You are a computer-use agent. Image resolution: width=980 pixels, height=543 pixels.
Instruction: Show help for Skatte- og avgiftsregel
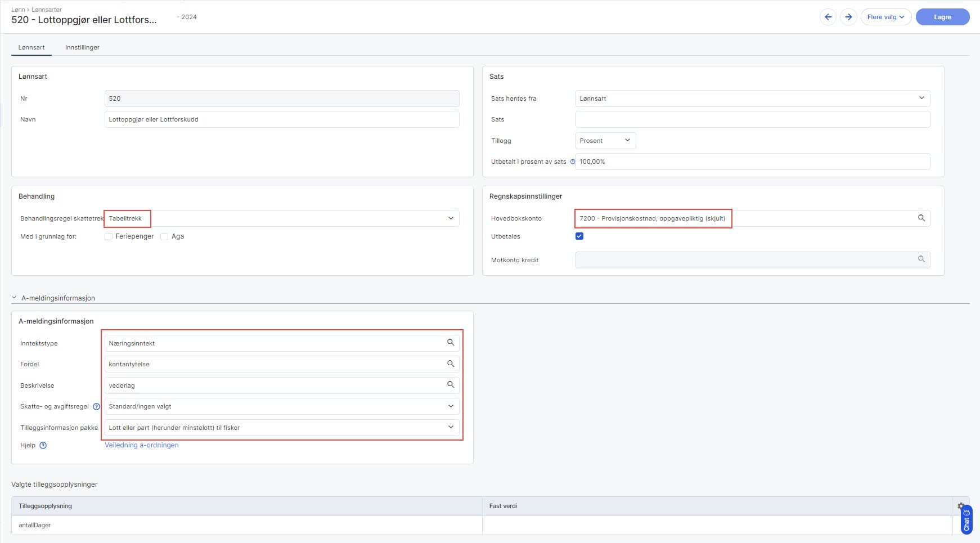point(96,406)
